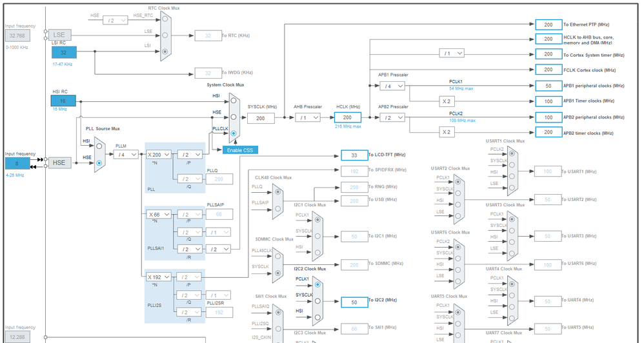Open APB2 Prescaler /2 dropdown

[x=392, y=118]
